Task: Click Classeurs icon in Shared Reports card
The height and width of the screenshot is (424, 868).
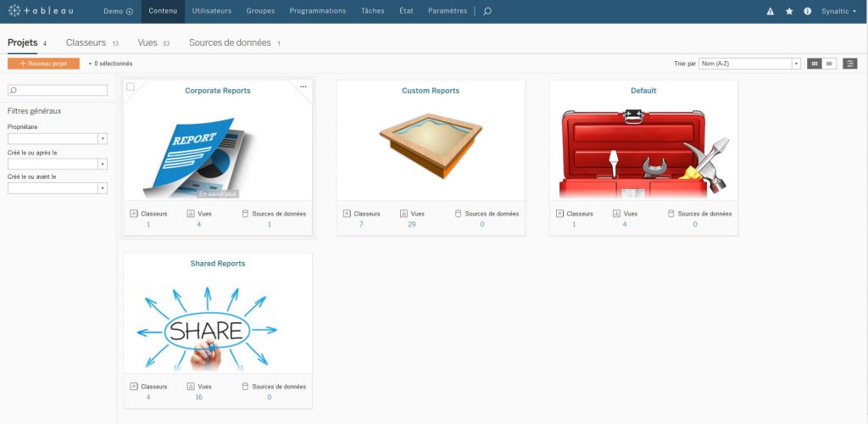Action: 133,387
